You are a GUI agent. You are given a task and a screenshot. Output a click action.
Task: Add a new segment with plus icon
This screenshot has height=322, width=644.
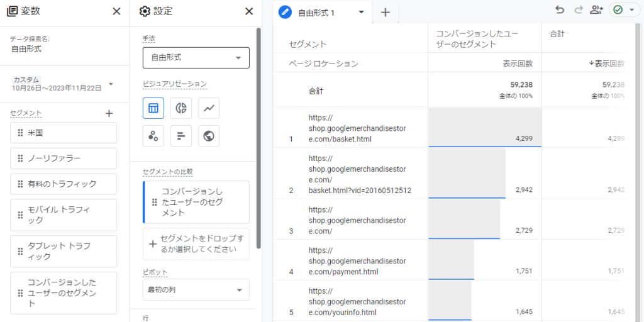pyautogui.click(x=109, y=113)
